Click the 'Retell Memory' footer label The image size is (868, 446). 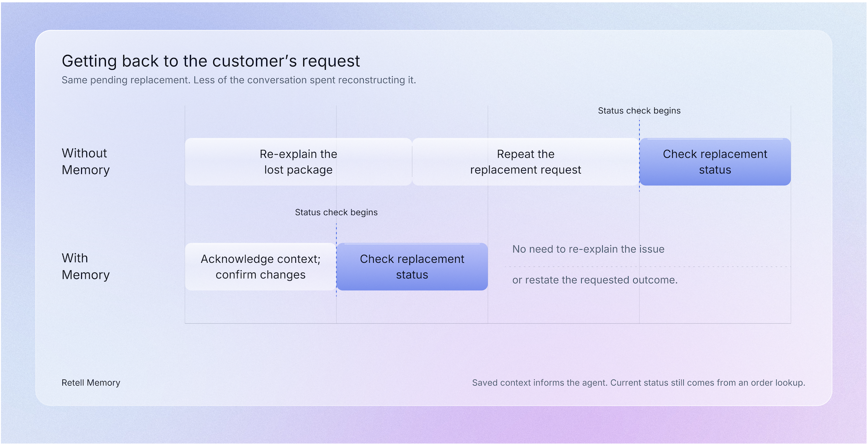coord(91,383)
